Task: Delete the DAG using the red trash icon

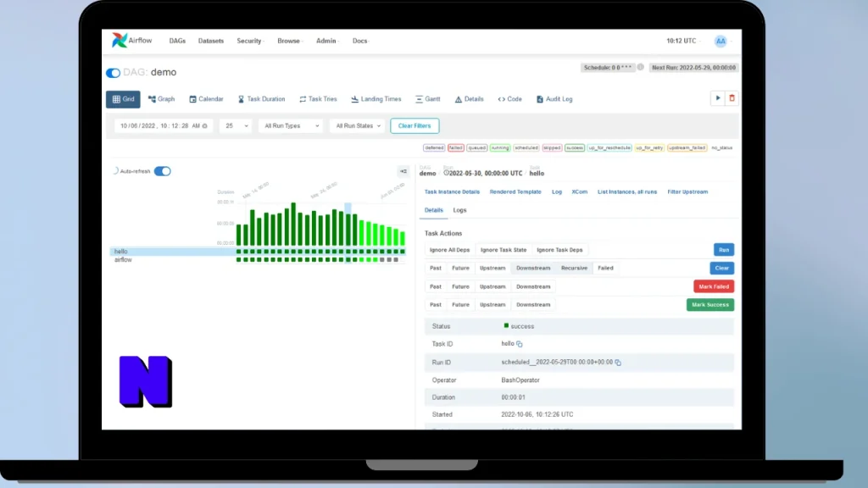Action: [732, 98]
